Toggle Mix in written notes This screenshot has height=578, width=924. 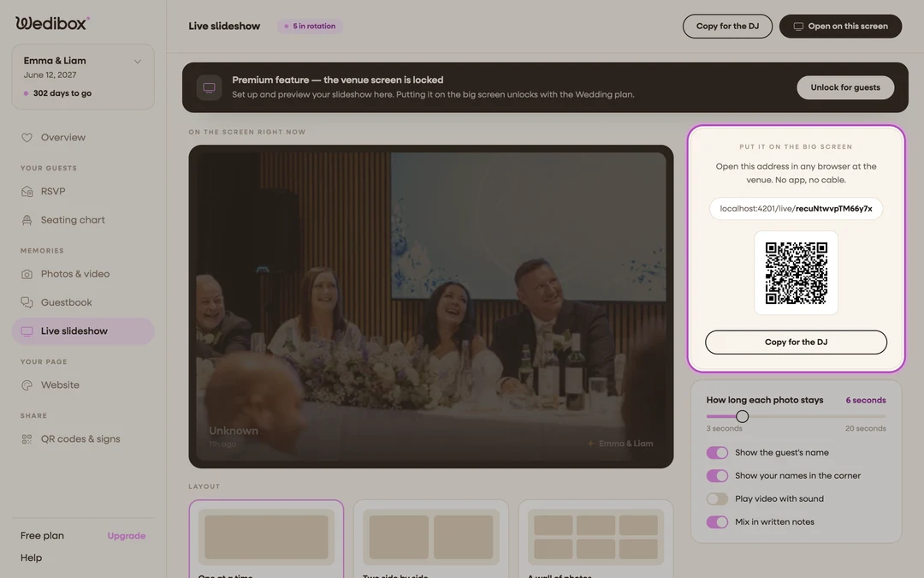point(717,522)
